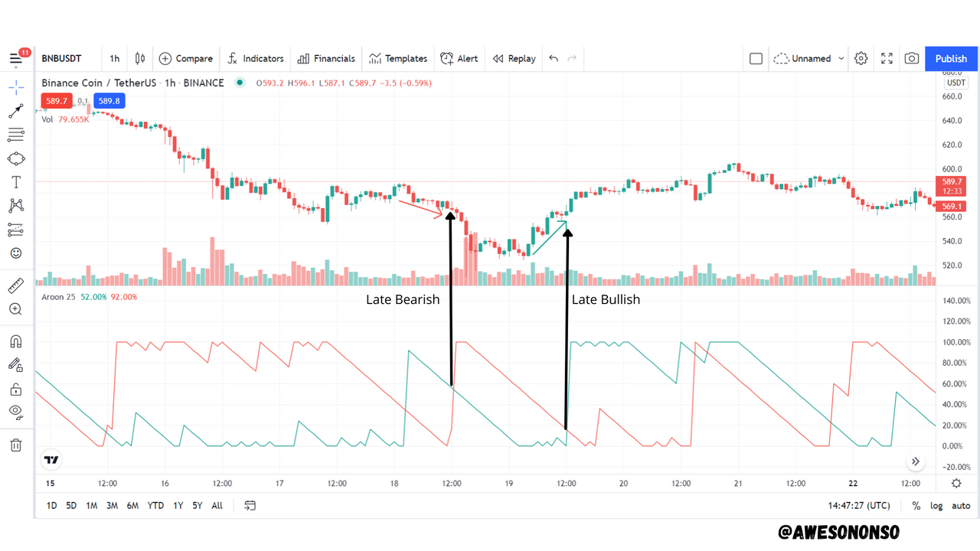Select the 6M time range
Screen dimensions: 980x551
132,506
